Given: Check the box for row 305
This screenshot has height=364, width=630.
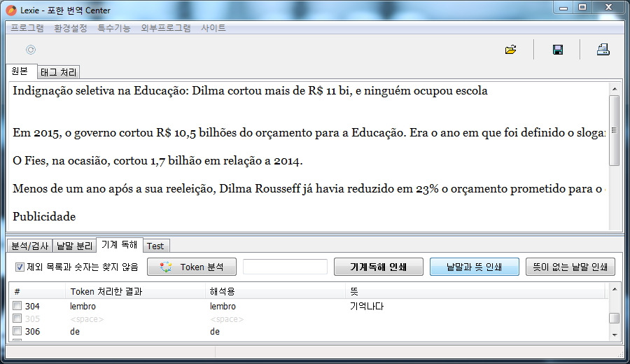Looking at the screenshot, I should tap(17, 318).
